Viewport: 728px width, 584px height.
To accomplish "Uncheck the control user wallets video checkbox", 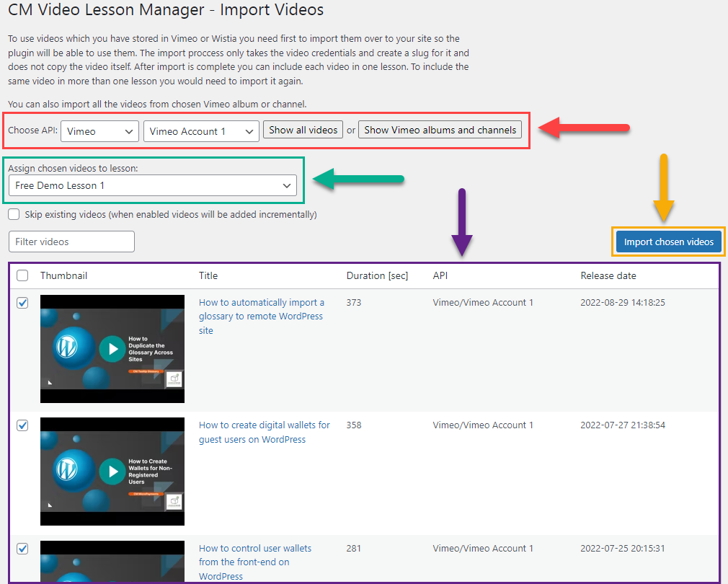I will tap(22, 548).
